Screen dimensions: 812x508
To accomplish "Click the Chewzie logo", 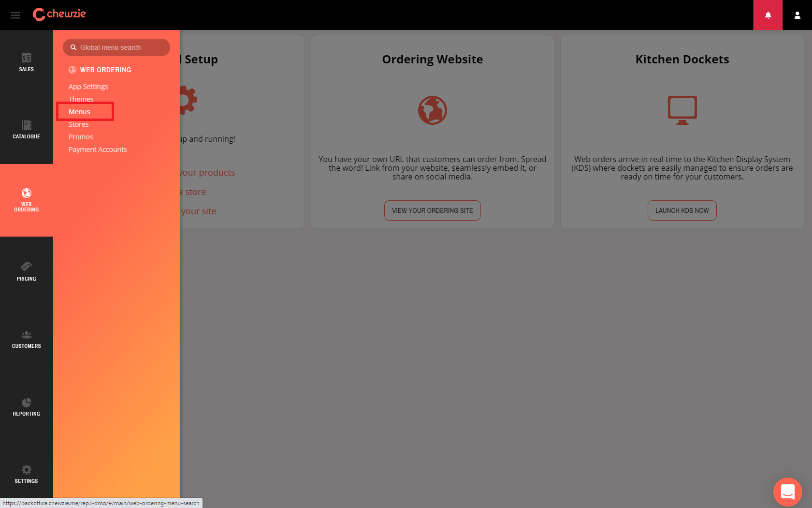I will [59, 15].
